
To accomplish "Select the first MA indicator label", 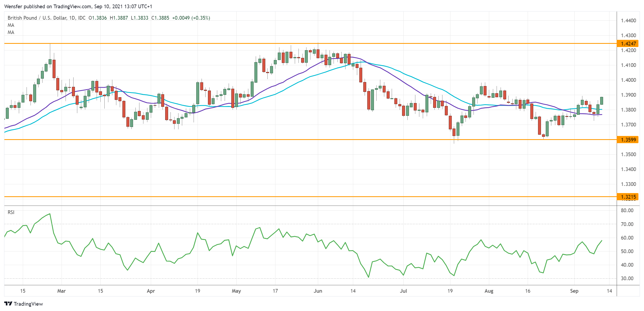I will click(x=11, y=25).
